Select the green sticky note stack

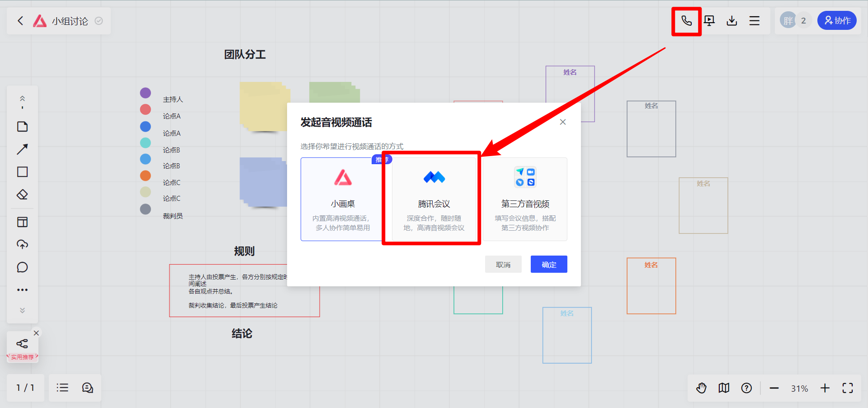pyautogui.click(x=335, y=92)
